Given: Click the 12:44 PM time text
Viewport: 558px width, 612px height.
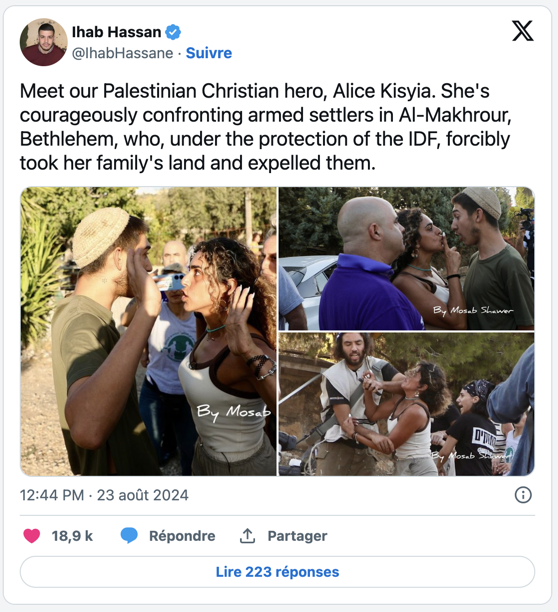Looking at the screenshot, I should tap(52, 495).
